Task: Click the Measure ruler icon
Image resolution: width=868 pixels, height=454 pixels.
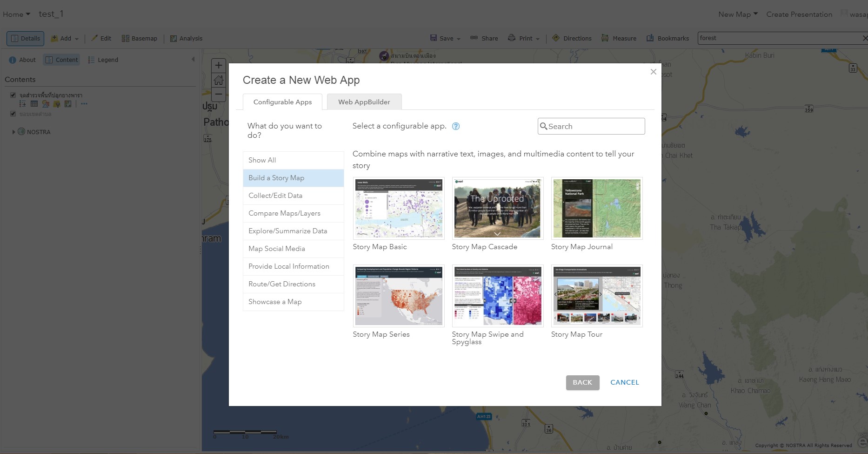Action: pos(605,38)
